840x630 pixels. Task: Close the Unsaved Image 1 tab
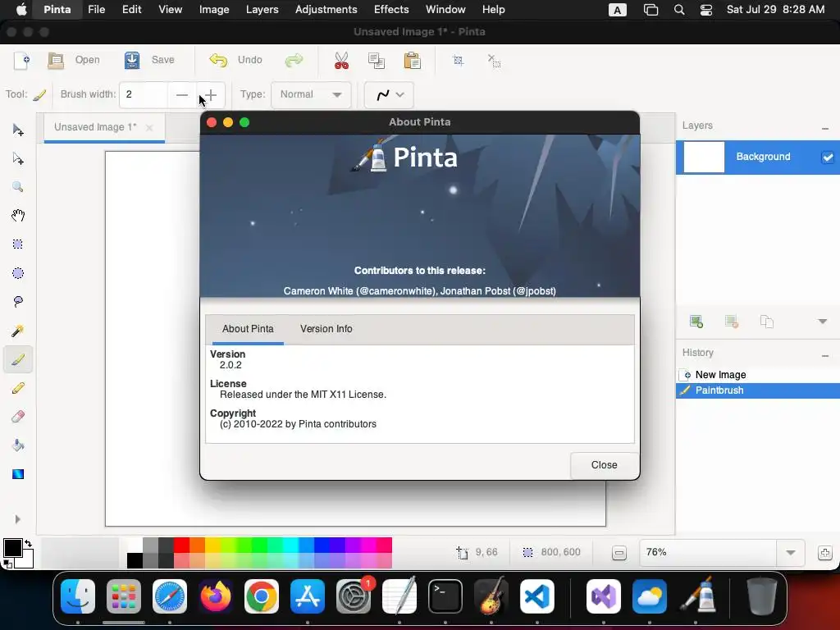click(149, 127)
